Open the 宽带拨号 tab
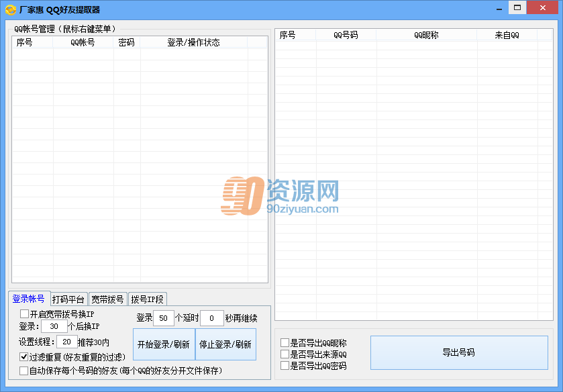 click(108, 299)
